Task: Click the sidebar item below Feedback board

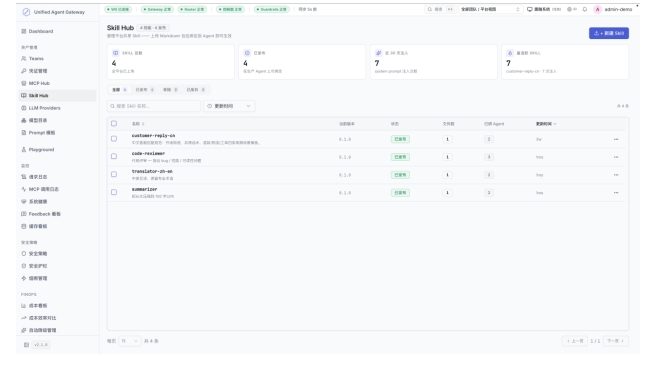Action: pos(38,226)
